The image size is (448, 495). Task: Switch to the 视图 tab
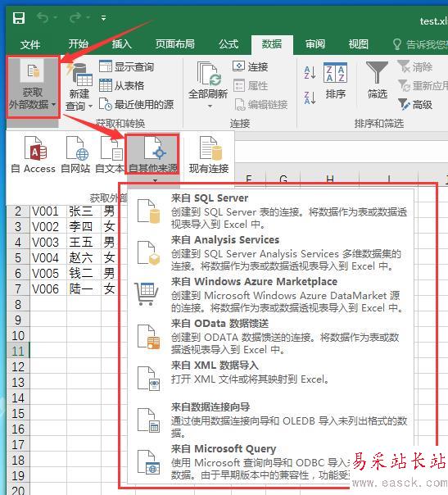point(358,44)
